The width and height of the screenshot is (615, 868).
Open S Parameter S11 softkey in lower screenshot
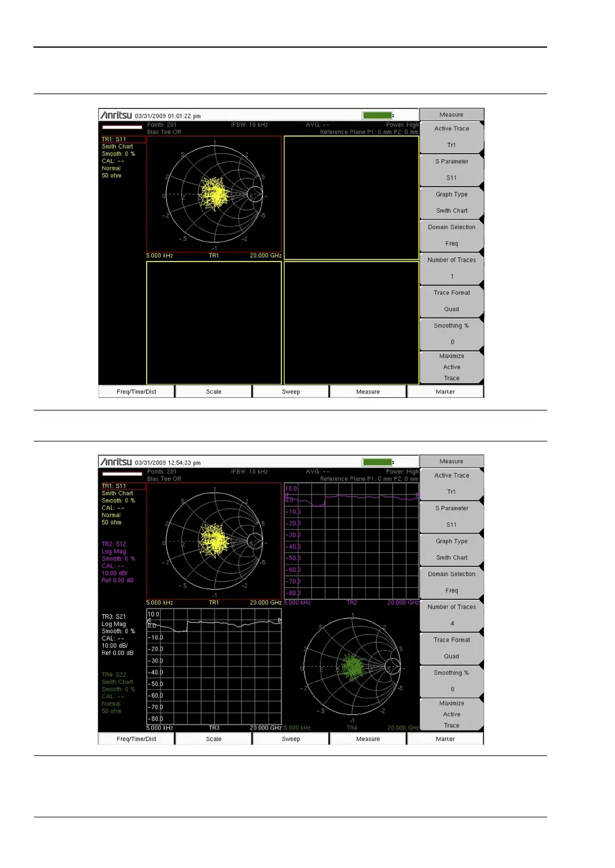(452, 517)
